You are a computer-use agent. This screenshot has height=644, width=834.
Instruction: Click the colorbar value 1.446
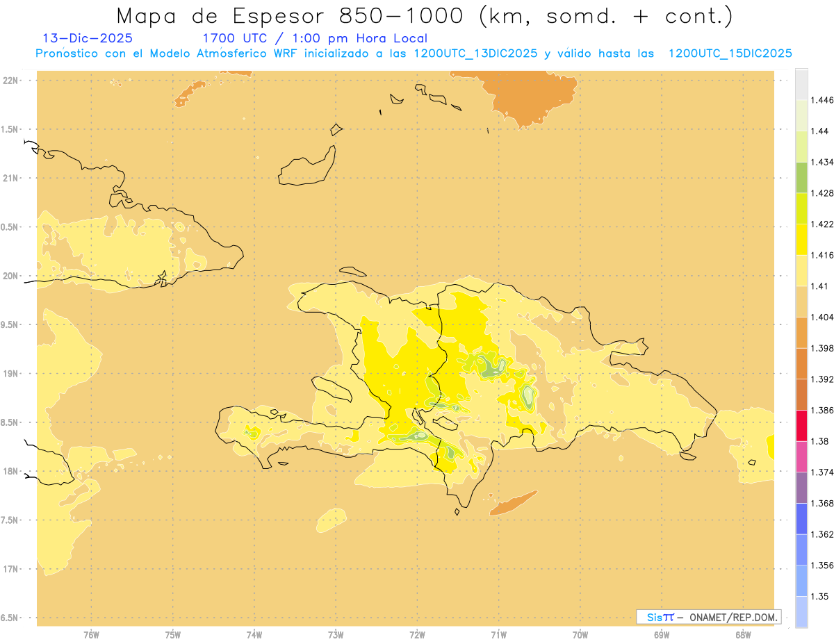coord(821,100)
